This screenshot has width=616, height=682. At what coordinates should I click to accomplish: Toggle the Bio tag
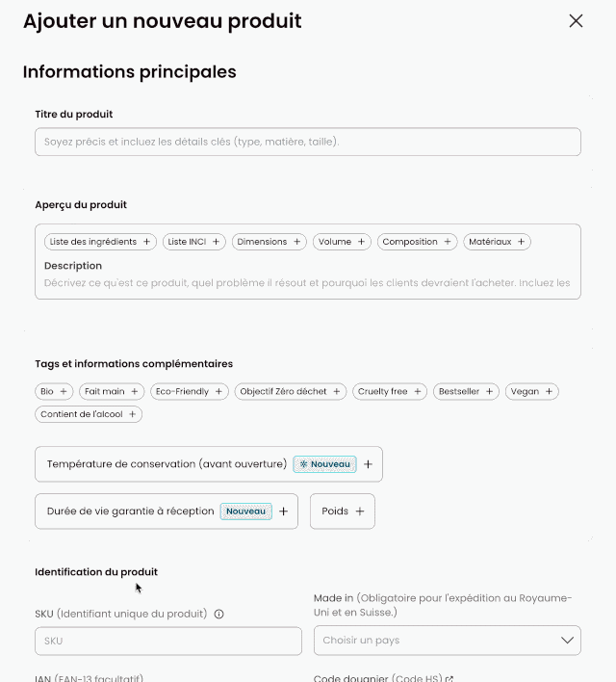[53, 392]
